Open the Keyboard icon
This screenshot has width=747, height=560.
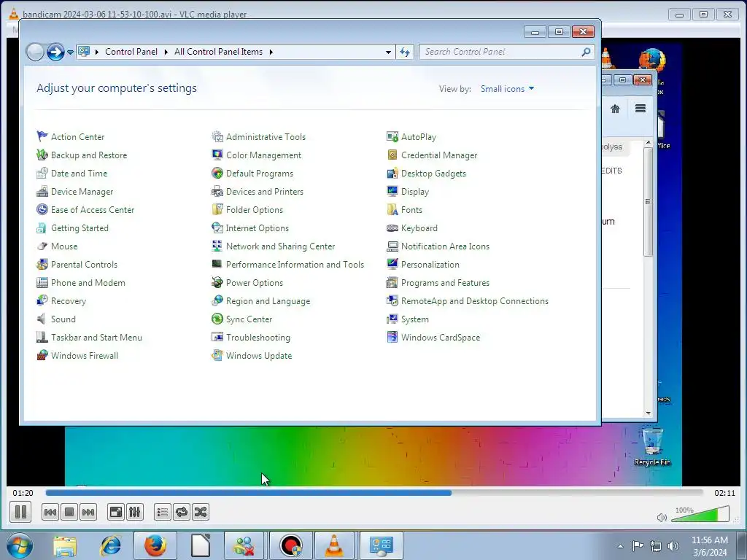(392, 228)
